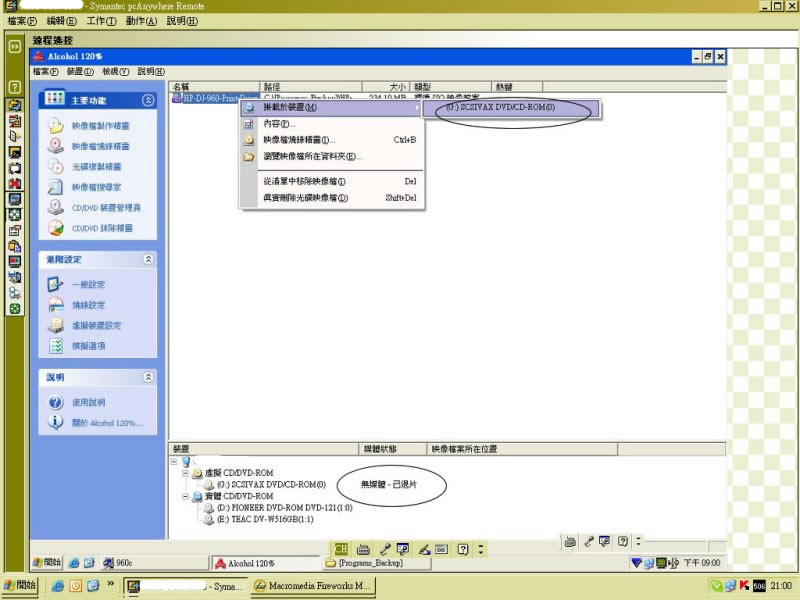The image size is (800, 600).
Task: Open the 動作(A) menu in pcAnywhere
Action: [141, 21]
